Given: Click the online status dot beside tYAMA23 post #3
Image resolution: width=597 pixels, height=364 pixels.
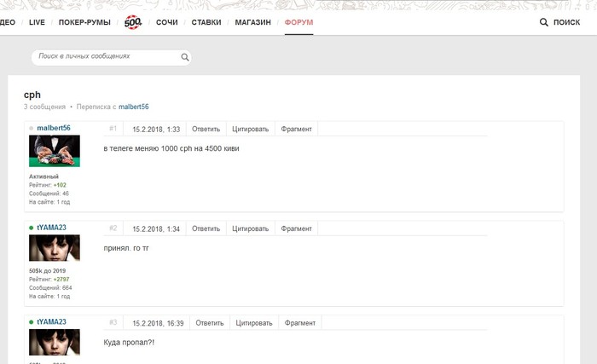Looking at the screenshot, I should click(32, 322).
